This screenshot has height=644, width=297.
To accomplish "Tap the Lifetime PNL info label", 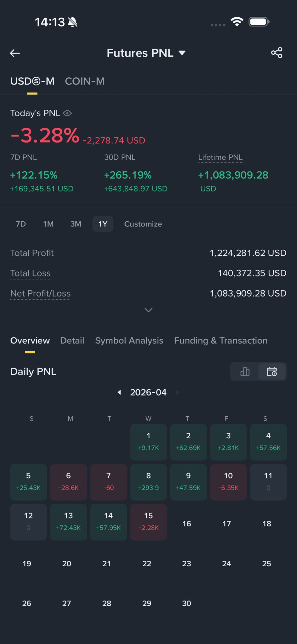I will click(x=220, y=158).
